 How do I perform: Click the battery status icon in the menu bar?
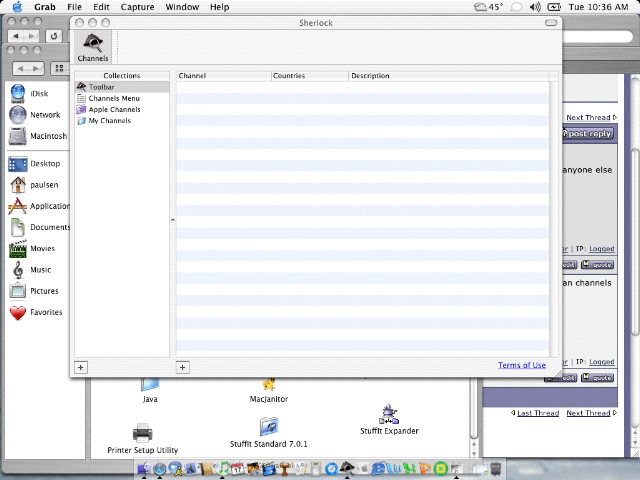pos(554,7)
